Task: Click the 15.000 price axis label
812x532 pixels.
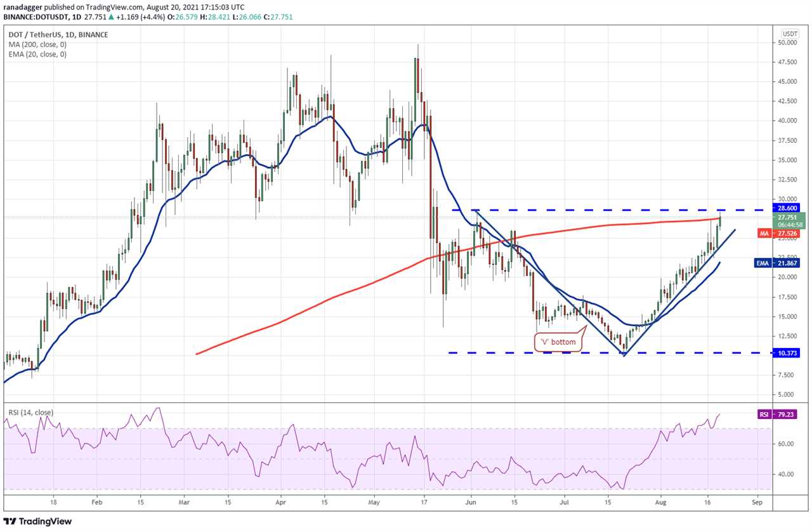Action: (789, 317)
